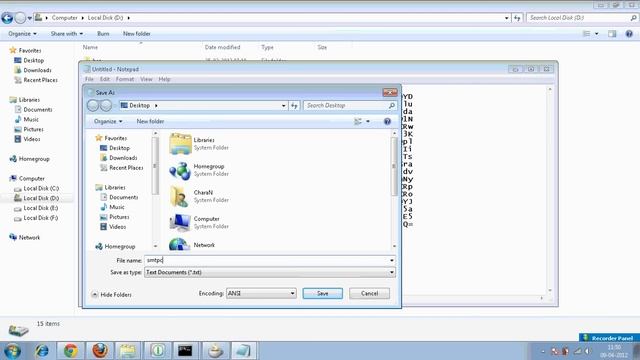
Task: Click help icon in Save As dialog
Action: pyautogui.click(x=387, y=121)
